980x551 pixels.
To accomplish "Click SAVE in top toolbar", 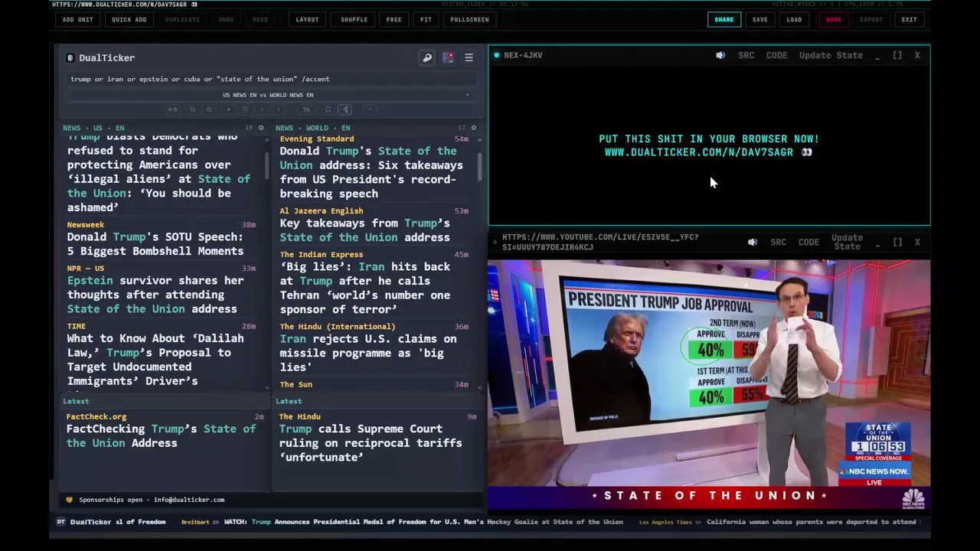I will point(759,19).
